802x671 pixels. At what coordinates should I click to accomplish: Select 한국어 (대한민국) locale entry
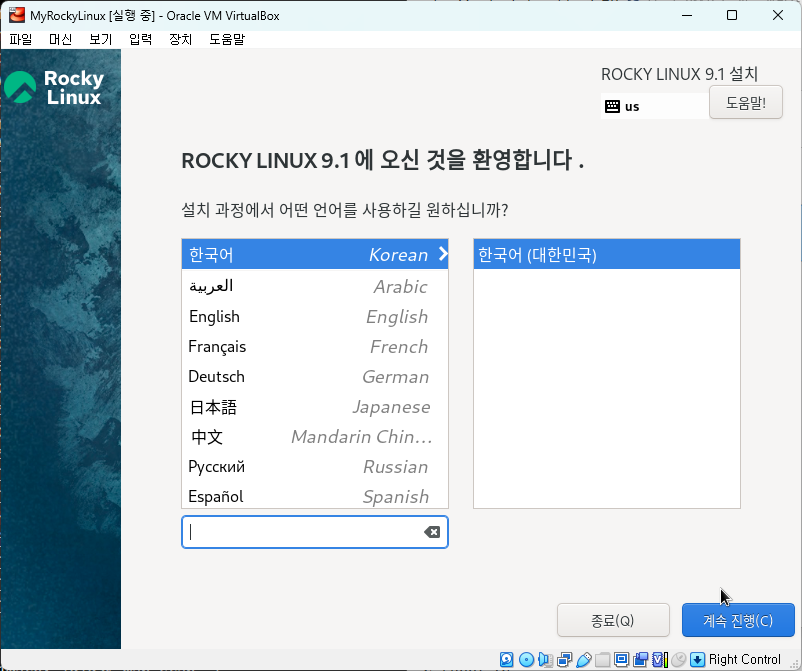(x=607, y=254)
